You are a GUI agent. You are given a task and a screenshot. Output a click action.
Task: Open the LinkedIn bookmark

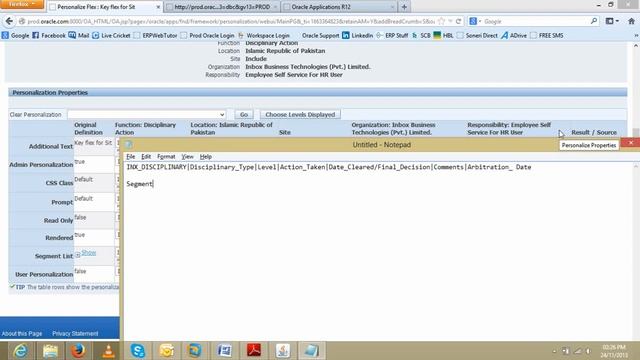pyautogui.click(x=358, y=36)
